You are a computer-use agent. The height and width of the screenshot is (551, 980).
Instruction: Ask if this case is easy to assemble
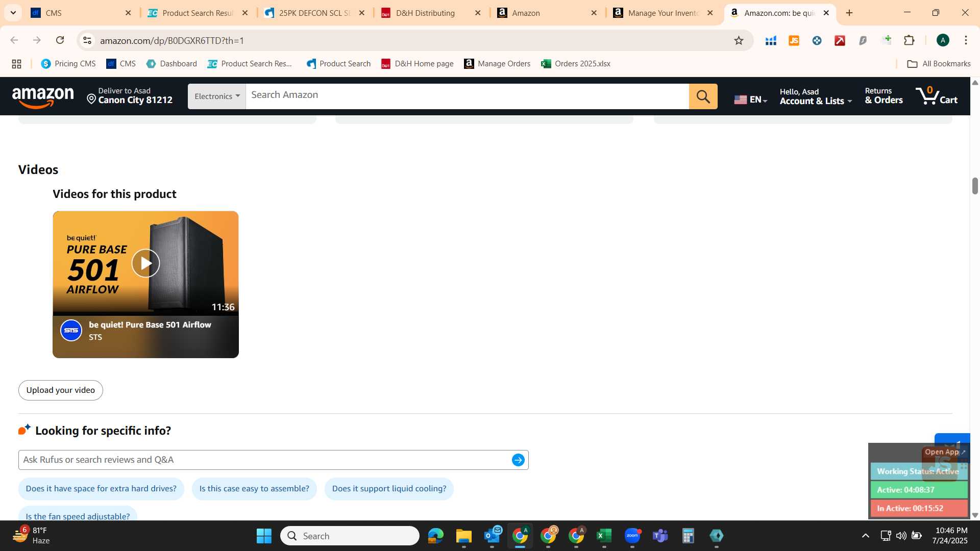pos(254,489)
